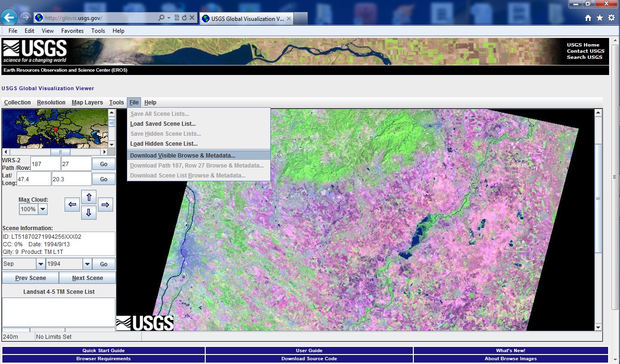Move scene left with left arrow
The width and height of the screenshot is (620, 364).
(72, 205)
